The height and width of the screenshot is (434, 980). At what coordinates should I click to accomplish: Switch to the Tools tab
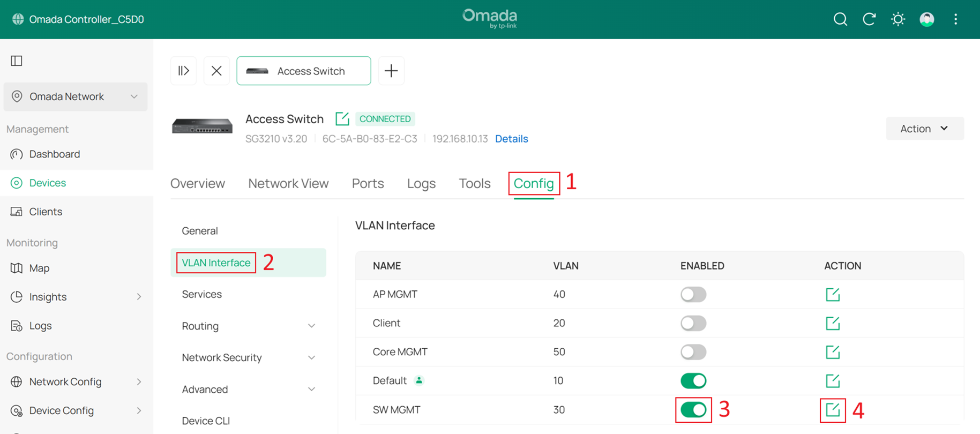click(475, 183)
